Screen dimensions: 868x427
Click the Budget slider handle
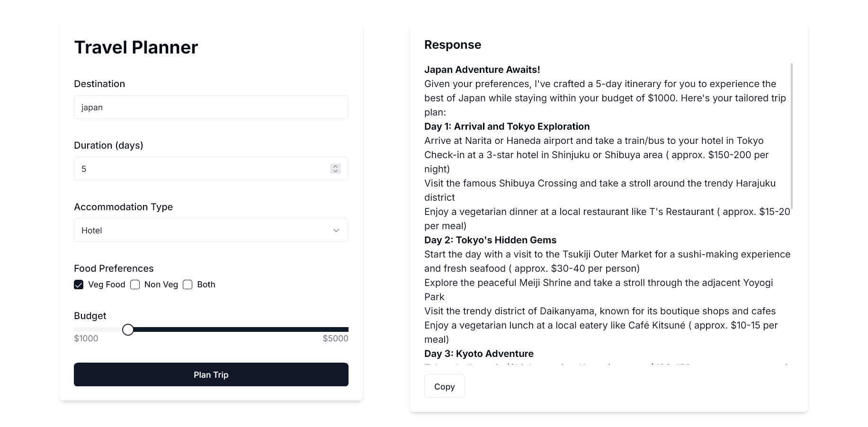(x=128, y=329)
